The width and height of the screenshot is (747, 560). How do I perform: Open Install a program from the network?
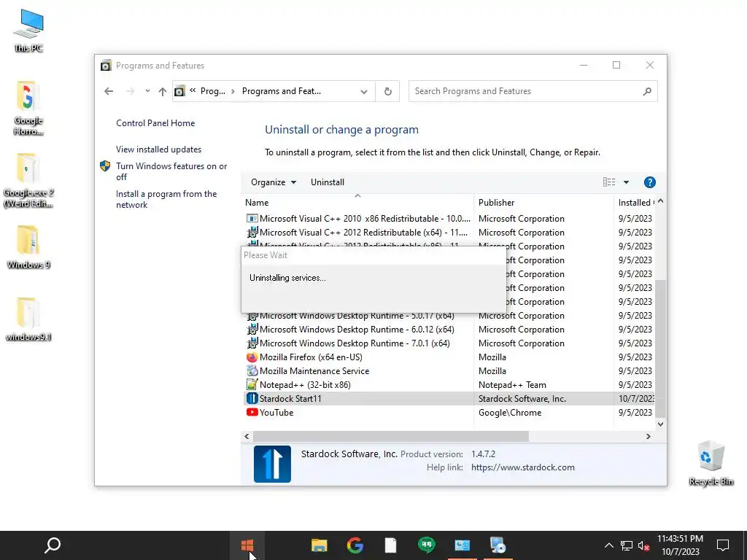click(166, 200)
